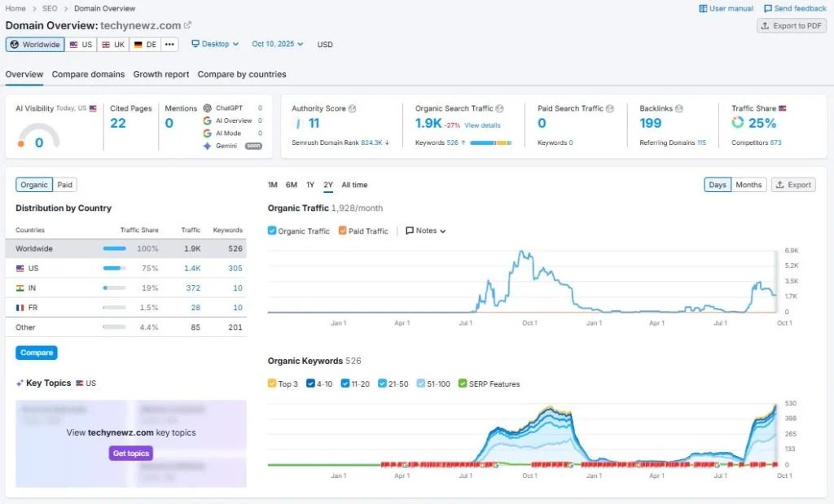
Task: Select the 1M time range
Action: coord(273,185)
